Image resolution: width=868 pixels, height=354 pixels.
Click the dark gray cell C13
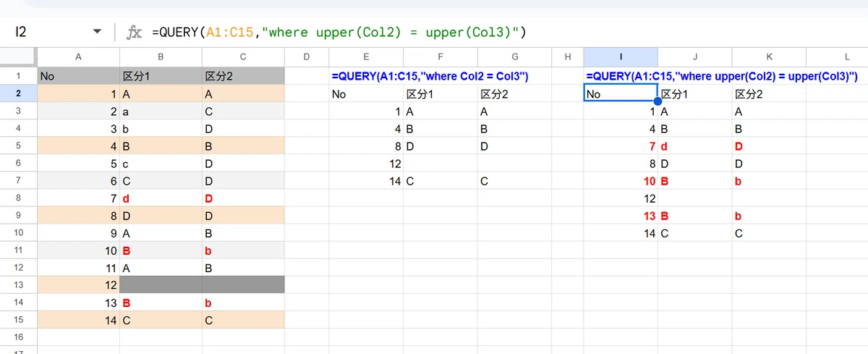tap(243, 285)
